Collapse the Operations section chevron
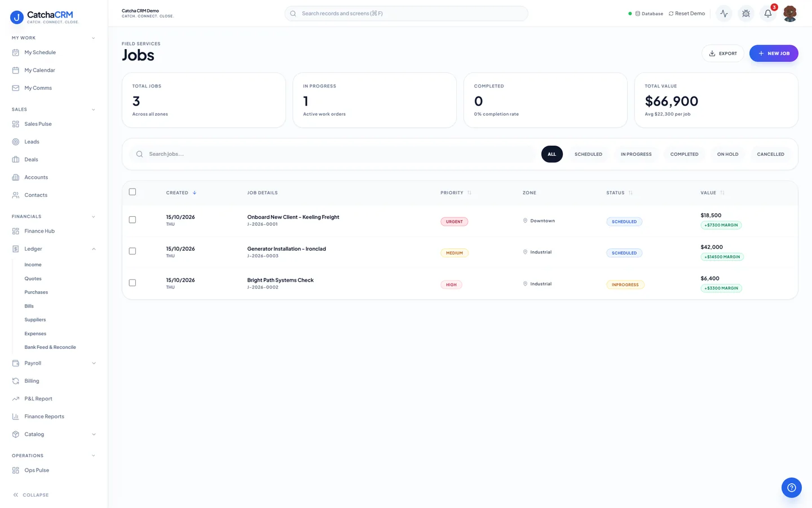 94,456
